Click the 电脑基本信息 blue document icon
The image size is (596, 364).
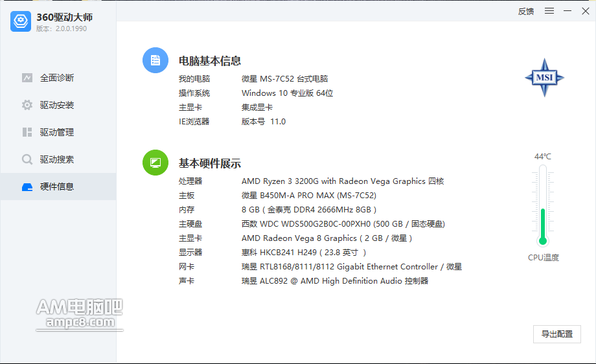click(x=155, y=60)
